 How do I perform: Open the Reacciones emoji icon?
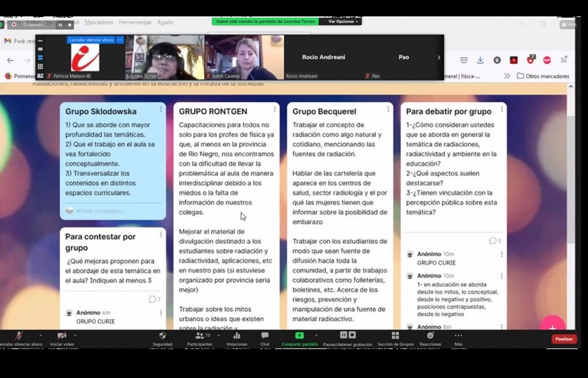pos(430,335)
